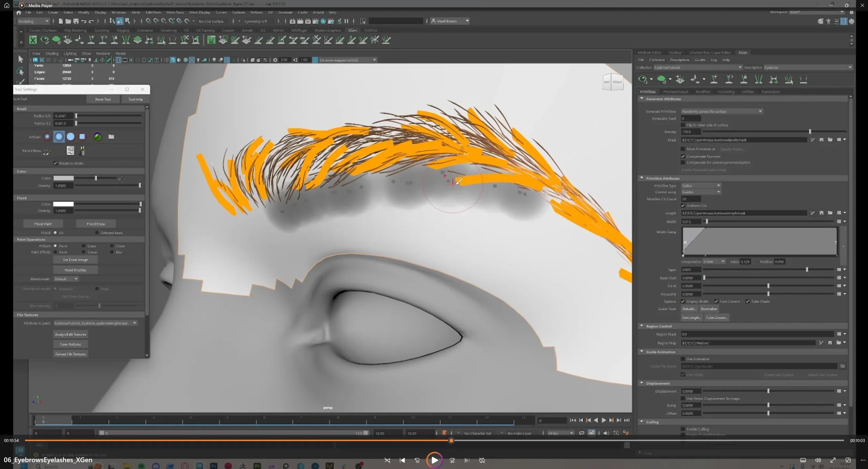Click the XGen preview eye icon in panel

point(643,79)
